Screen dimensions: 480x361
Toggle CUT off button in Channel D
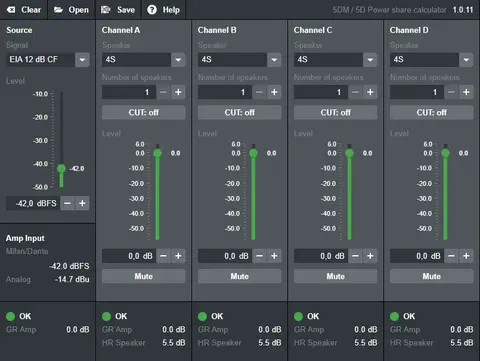[x=432, y=112]
